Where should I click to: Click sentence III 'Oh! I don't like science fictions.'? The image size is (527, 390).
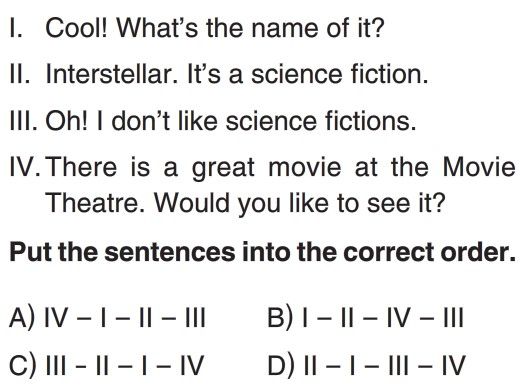[231, 121]
